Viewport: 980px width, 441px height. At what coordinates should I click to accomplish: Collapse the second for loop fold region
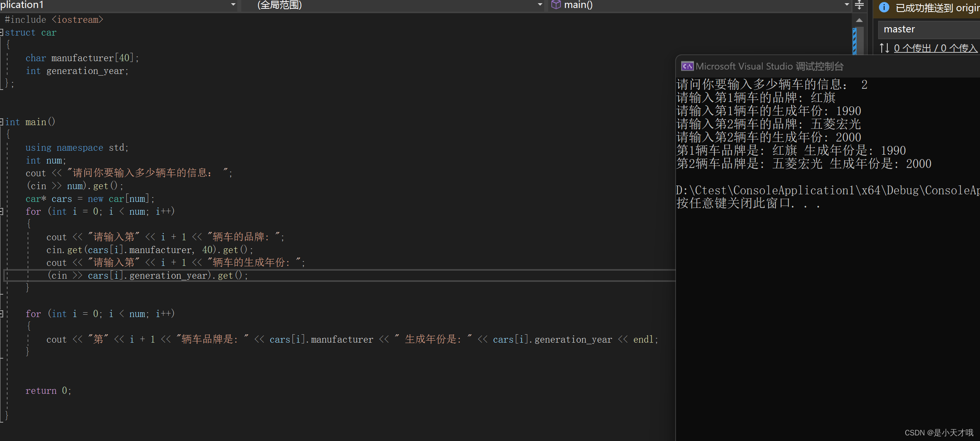tap(2, 314)
